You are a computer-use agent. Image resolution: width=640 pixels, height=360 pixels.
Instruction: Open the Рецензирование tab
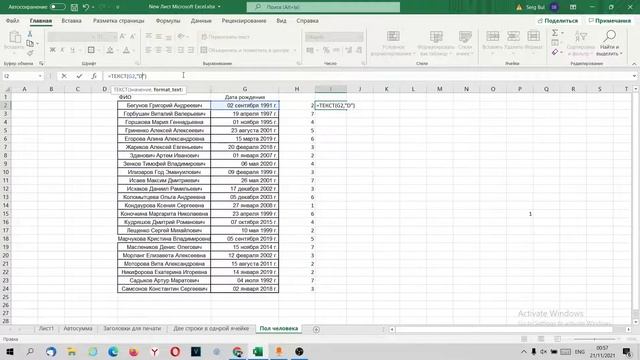pyautogui.click(x=244, y=20)
